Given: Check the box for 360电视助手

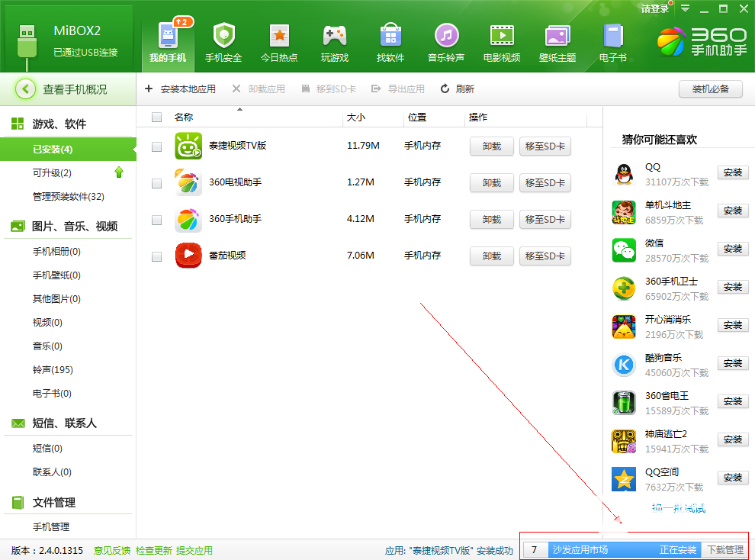Looking at the screenshot, I should click(x=156, y=183).
